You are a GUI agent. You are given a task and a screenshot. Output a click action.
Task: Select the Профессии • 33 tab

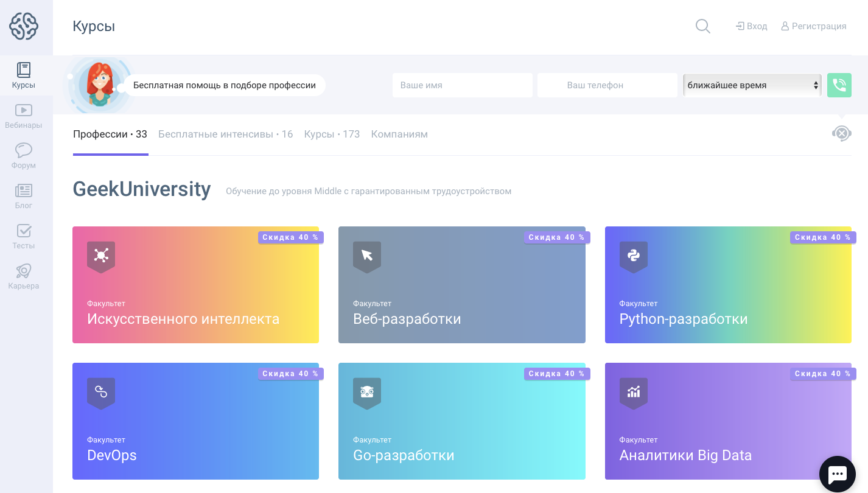pos(110,134)
